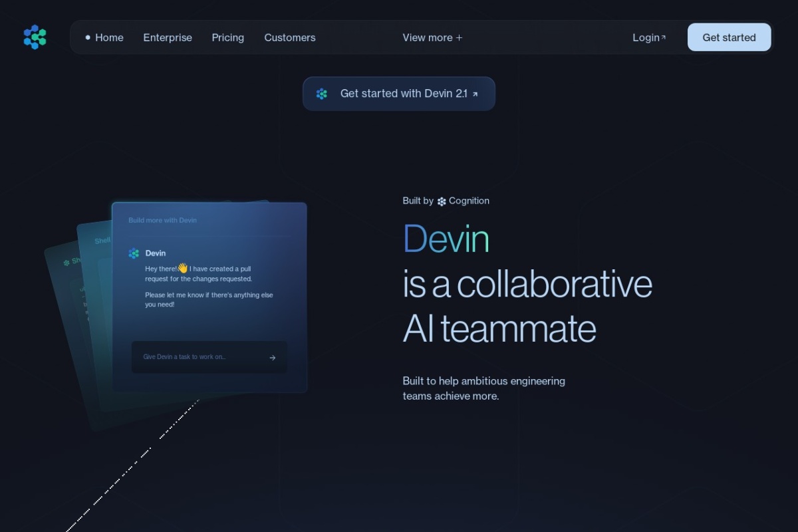
Task: Open the Customers nav item
Action: point(290,38)
